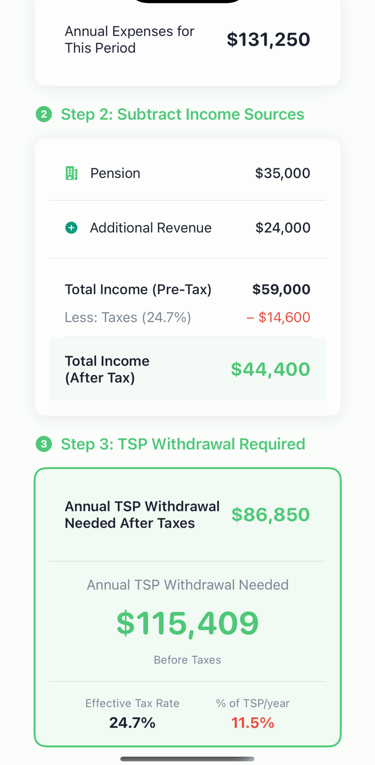Viewport: 375px width, 765px height.
Task: Tap the Step 2 number badge
Action: 43,115
